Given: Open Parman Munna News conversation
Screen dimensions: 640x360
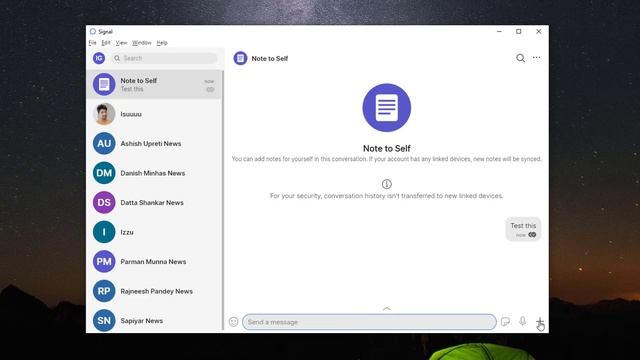Looking at the screenshot, I should tap(154, 262).
